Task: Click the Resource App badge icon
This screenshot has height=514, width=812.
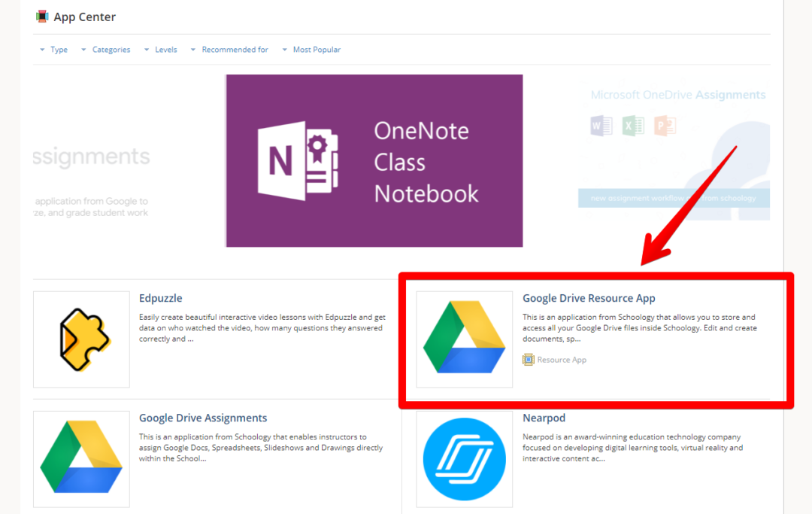Action: pos(529,360)
